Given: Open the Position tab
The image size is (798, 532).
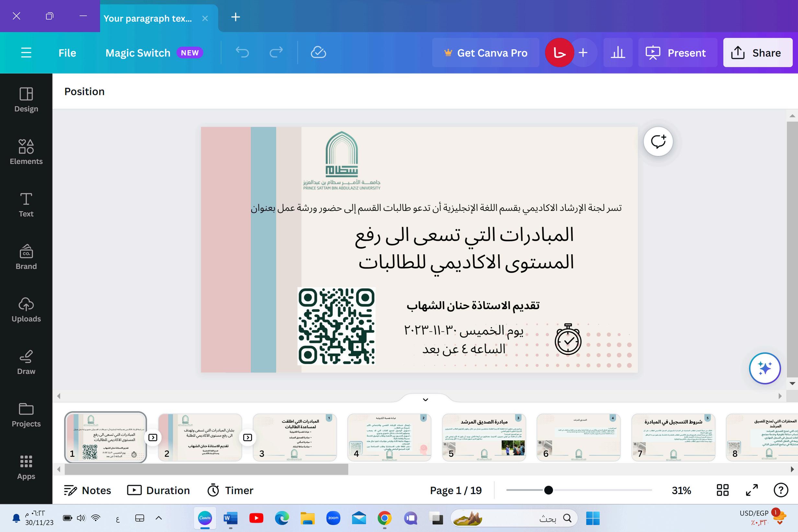Looking at the screenshot, I should click(85, 92).
